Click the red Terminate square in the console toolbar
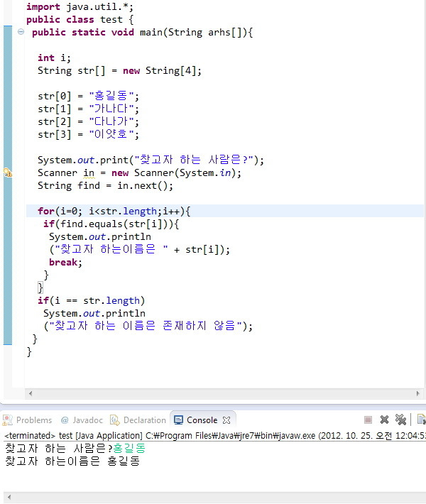Image resolution: width=426 pixels, height=504 pixels. (x=368, y=420)
